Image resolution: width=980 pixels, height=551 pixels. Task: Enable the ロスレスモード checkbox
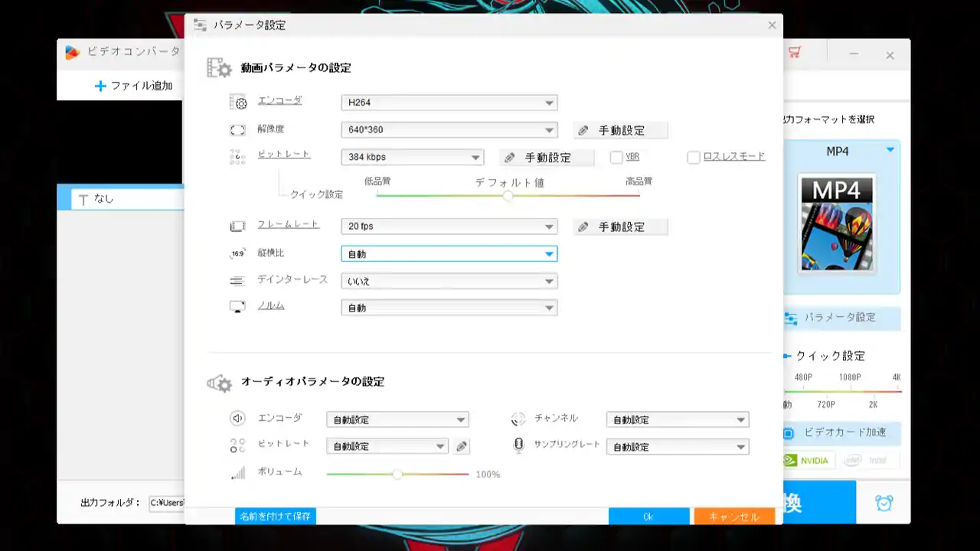tap(694, 157)
